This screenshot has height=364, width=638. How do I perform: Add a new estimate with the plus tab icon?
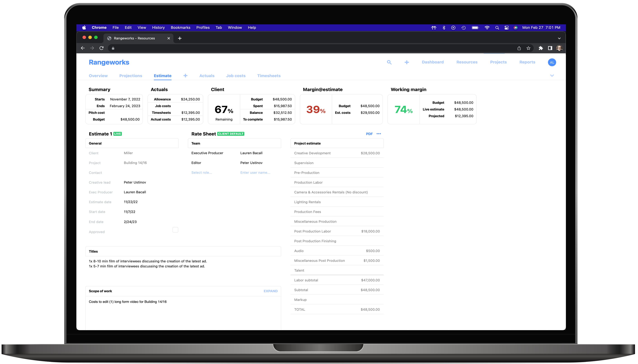tap(185, 75)
